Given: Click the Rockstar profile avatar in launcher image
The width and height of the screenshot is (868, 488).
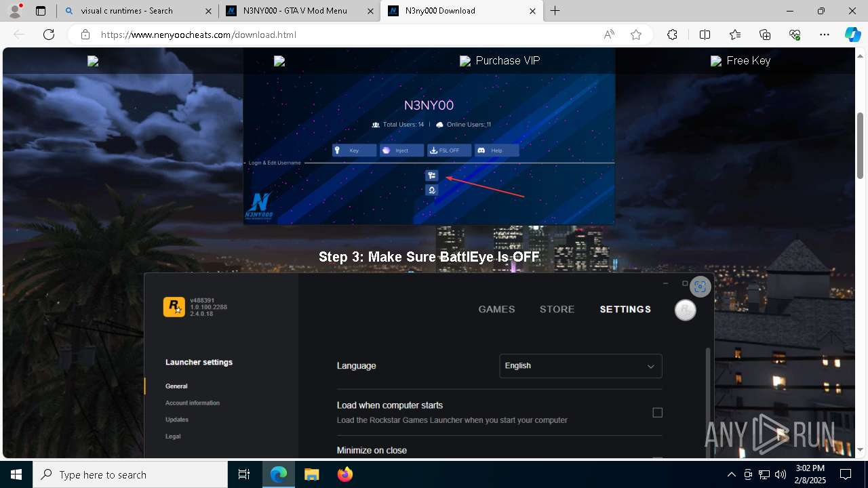Looking at the screenshot, I should tap(686, 310).
